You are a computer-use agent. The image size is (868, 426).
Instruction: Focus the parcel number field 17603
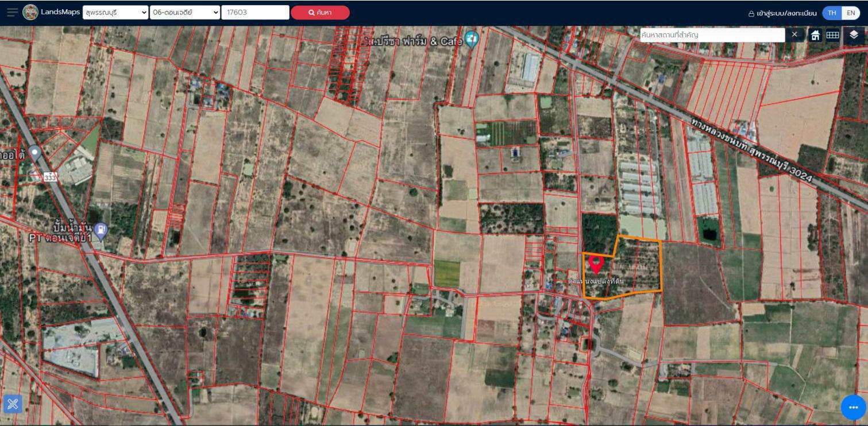pos(255,13)
